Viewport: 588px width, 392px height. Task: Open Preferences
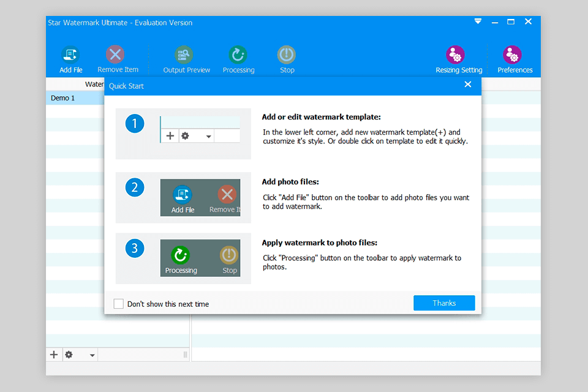(514, 59)
